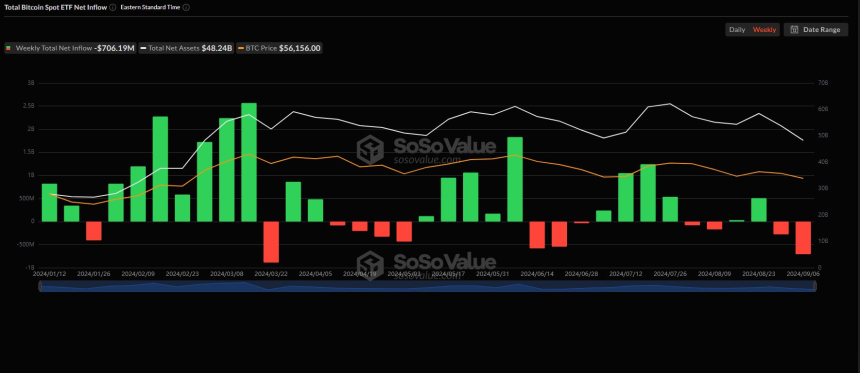860x373 pixels.
Task: Click the green bar for 2024/01/12
Action: (x=49, y=202)
